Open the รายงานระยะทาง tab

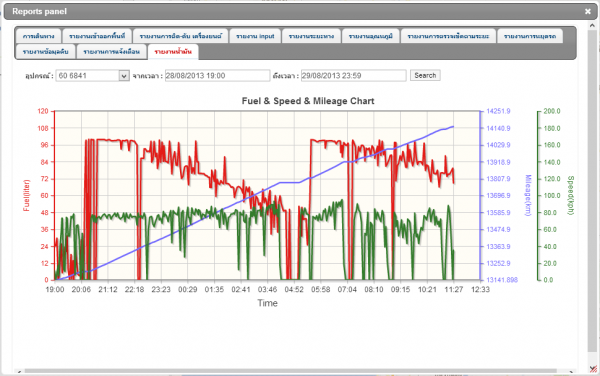[311, 36]
